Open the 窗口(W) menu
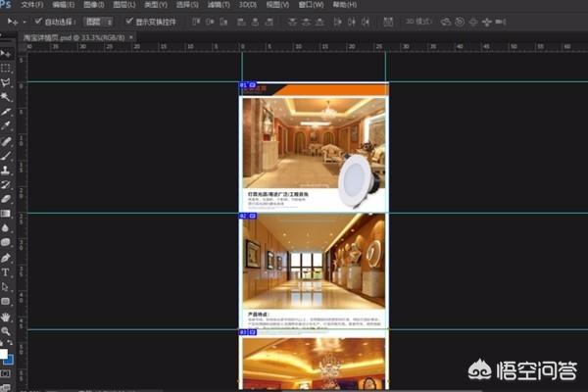The height and width of the screenshot is (392, 588). [311, 5]
